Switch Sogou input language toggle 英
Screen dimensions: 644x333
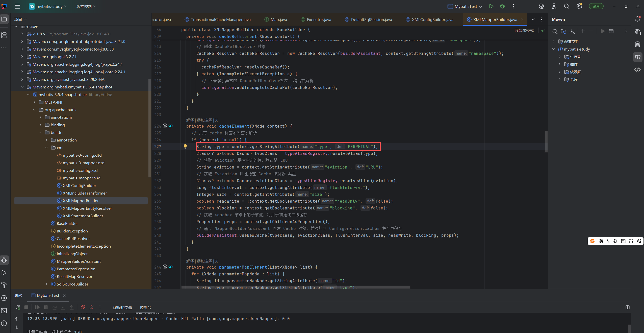[x=601, y=241]
